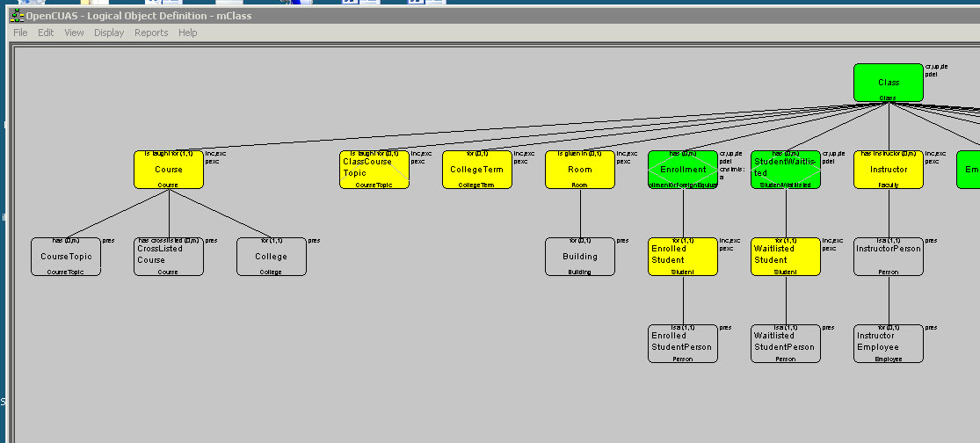Select the gray Instructor Employee node
Image resolution: width=980 pixels, height=443 pixels.
[x=889, y=343]
